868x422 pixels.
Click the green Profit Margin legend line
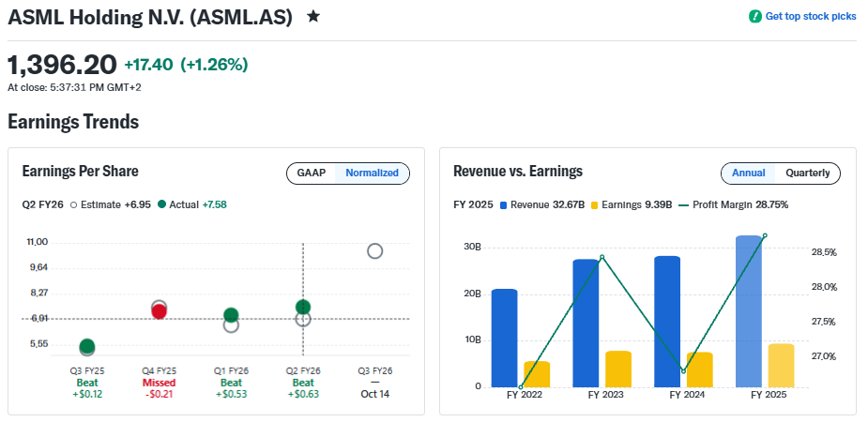tap(683, 204)
